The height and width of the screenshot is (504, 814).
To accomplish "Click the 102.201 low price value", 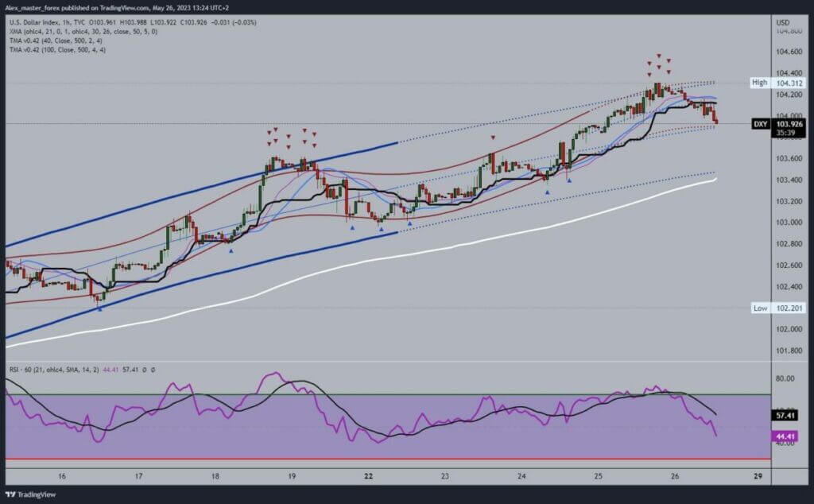I will point(789,308).
